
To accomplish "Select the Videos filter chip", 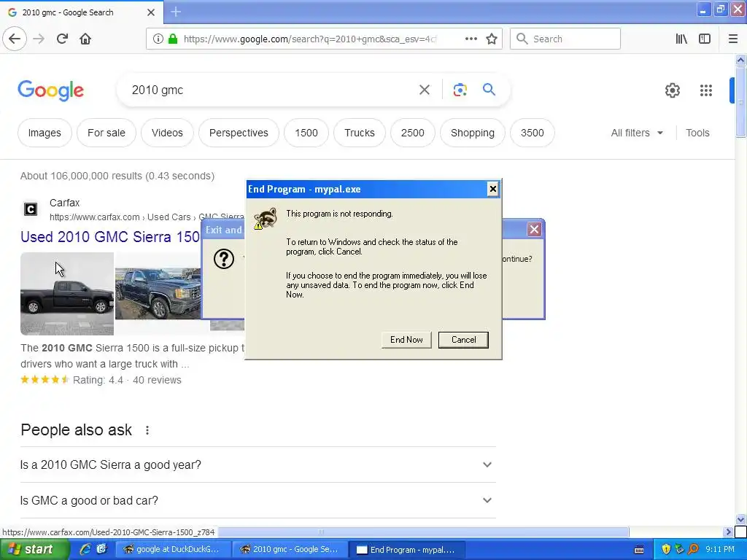I will point(167,133).
